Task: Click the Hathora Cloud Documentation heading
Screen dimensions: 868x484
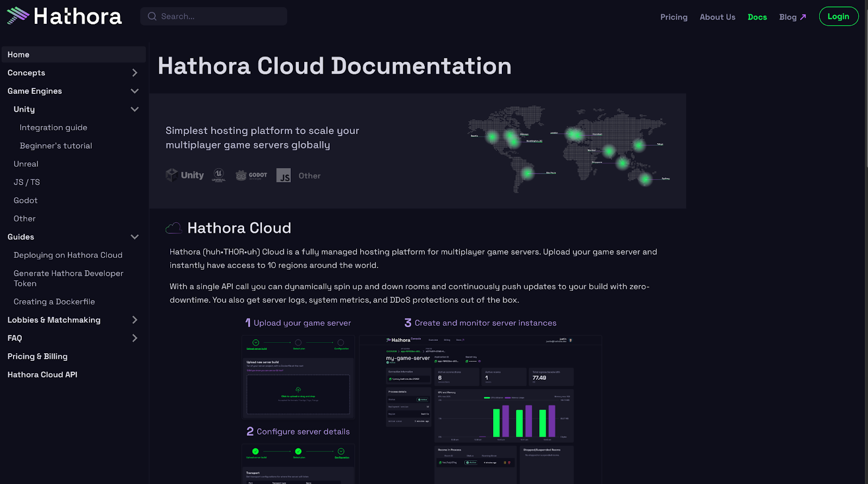Action: coord(335,66)
